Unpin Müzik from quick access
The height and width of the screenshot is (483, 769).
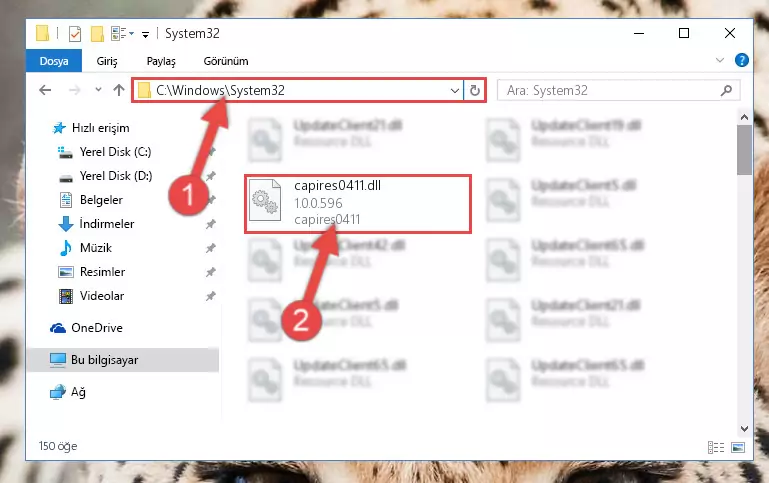tap(210, 248)
